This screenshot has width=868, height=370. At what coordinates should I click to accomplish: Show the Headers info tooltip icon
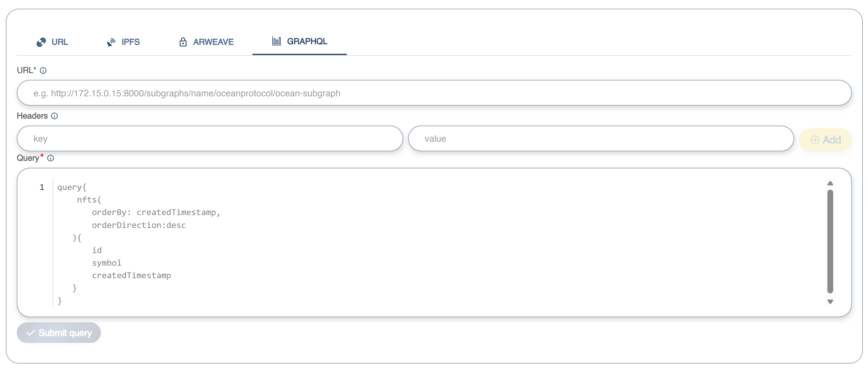point(54,116)
